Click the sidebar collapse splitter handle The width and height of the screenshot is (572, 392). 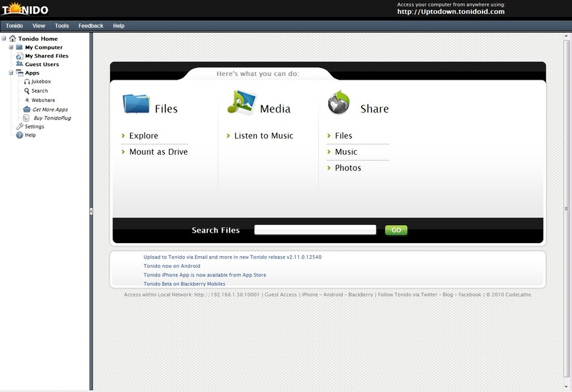click(x=91, y=211)
